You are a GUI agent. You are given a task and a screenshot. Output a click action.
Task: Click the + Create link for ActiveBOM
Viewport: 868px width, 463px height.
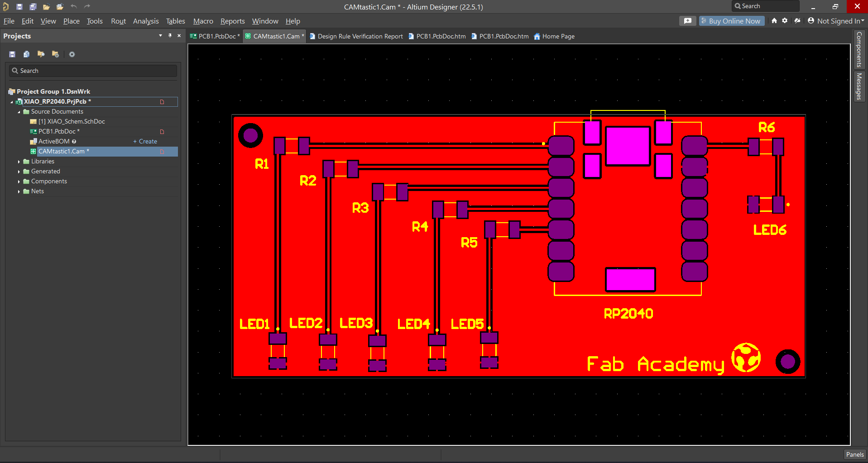tap(145, 141)
